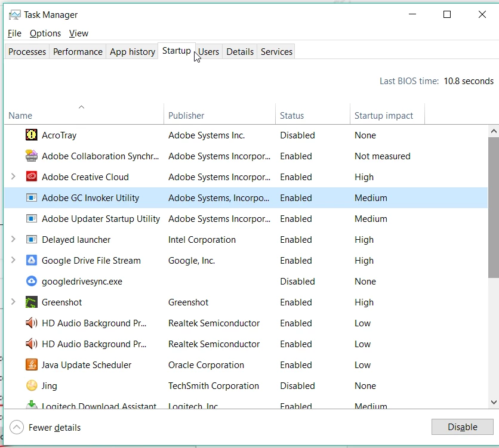Select the Jing row name
The height and width of the screenshot is (448, 499).
pyautogui.click(x=50, y=386)
